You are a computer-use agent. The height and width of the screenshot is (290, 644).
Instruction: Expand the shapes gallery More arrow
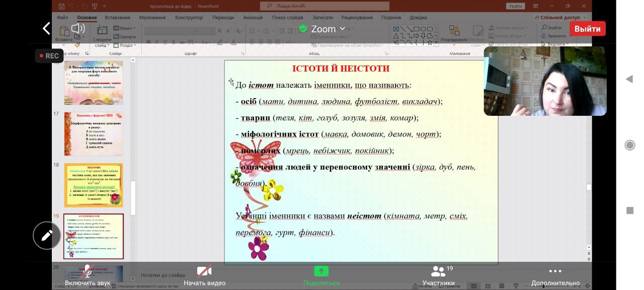coord(436,43)
